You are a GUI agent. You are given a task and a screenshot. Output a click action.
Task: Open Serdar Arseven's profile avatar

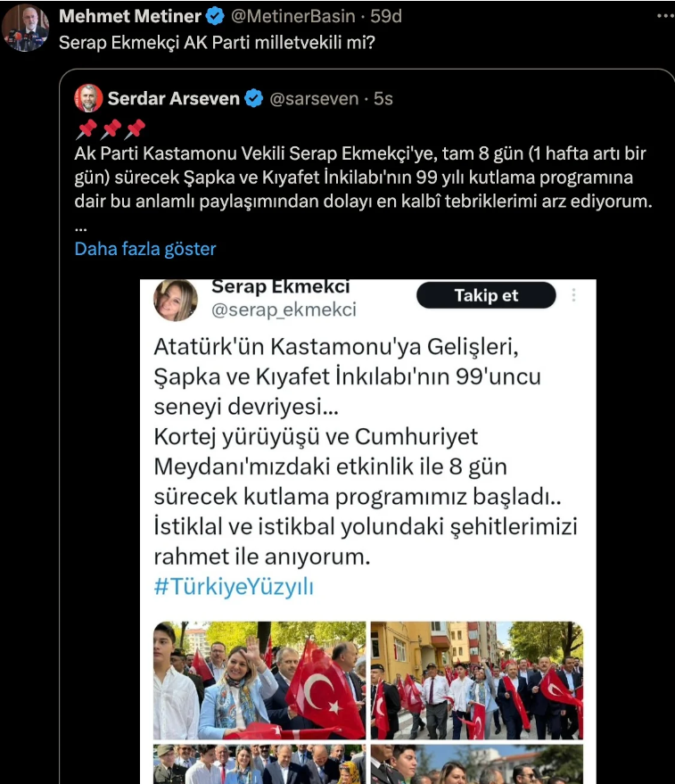(x=88, y=98)
